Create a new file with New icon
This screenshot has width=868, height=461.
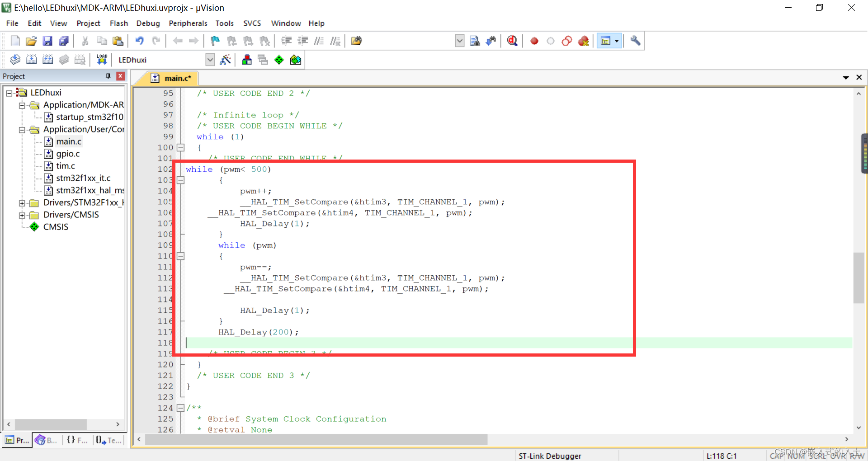(15, 41)
